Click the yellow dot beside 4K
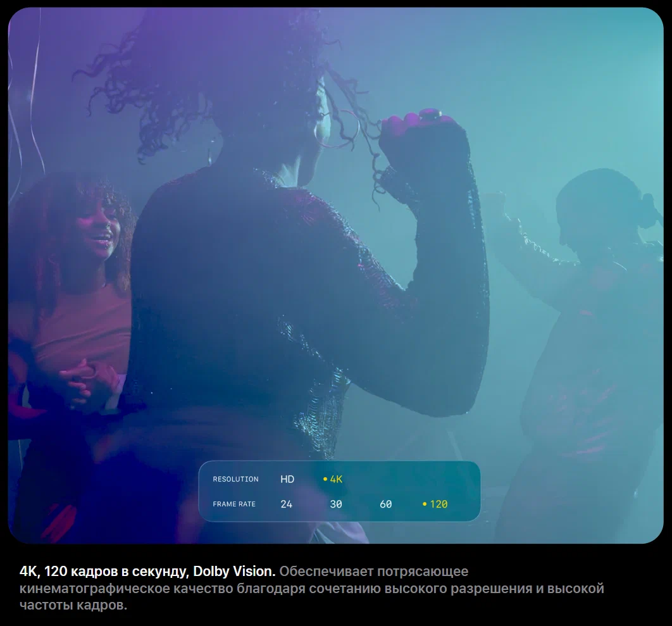The height and width of the screenshot is (626, 672). pos(325,479)
